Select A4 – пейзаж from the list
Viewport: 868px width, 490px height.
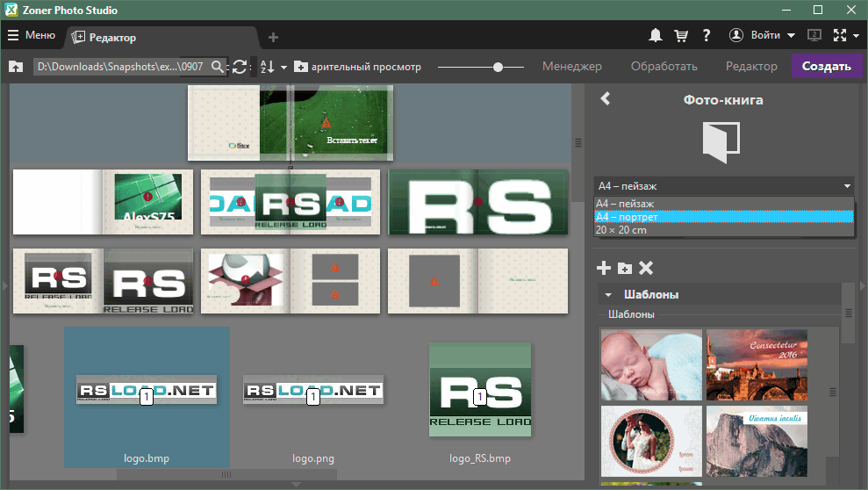[724, 204]
